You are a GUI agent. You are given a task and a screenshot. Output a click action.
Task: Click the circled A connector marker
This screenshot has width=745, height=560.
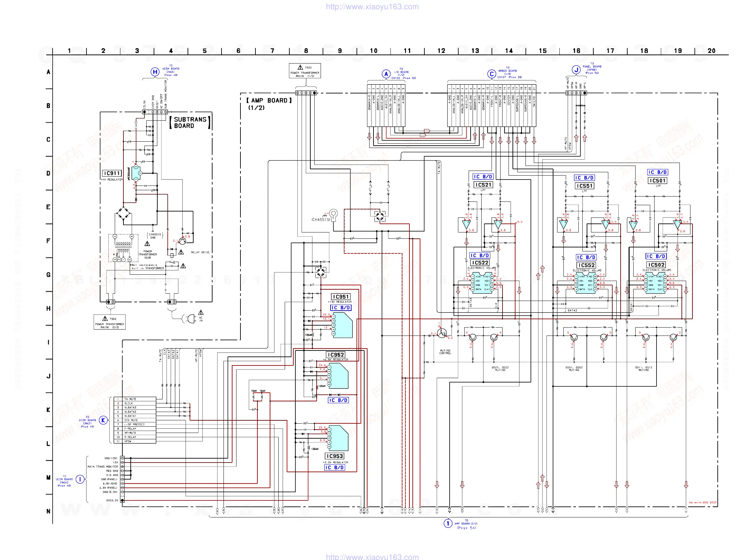pos(386,74)
